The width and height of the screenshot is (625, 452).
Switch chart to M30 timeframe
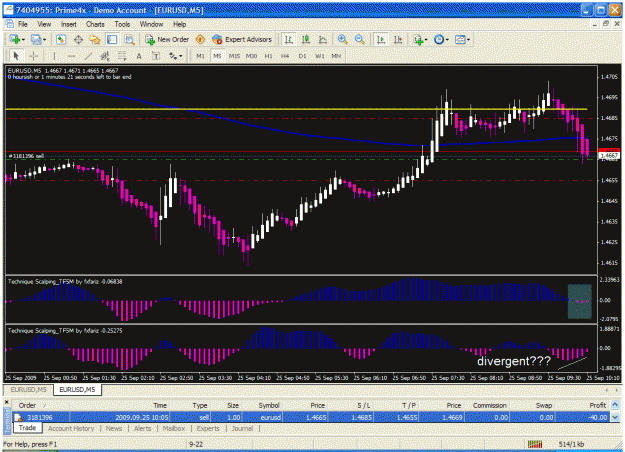(251, 56)
